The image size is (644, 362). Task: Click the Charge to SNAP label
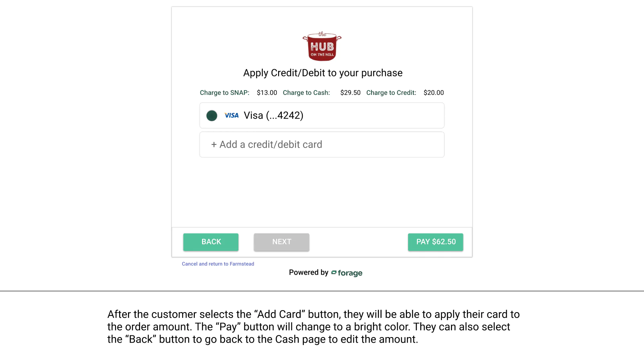pos(225,93)
